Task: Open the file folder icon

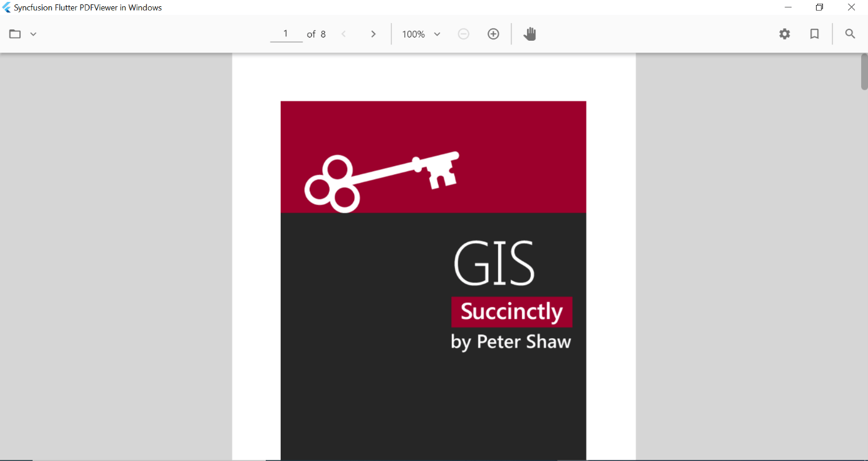Action: click(15, 34)
